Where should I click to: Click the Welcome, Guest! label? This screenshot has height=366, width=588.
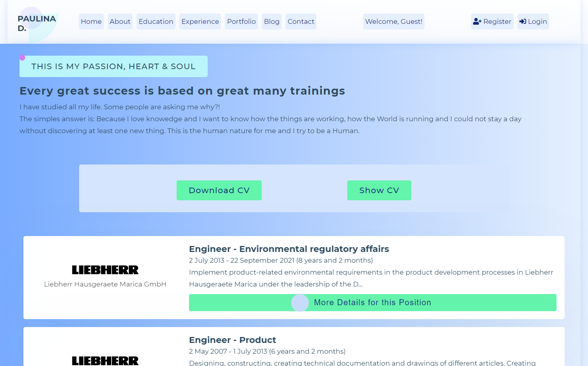point(393,21)
